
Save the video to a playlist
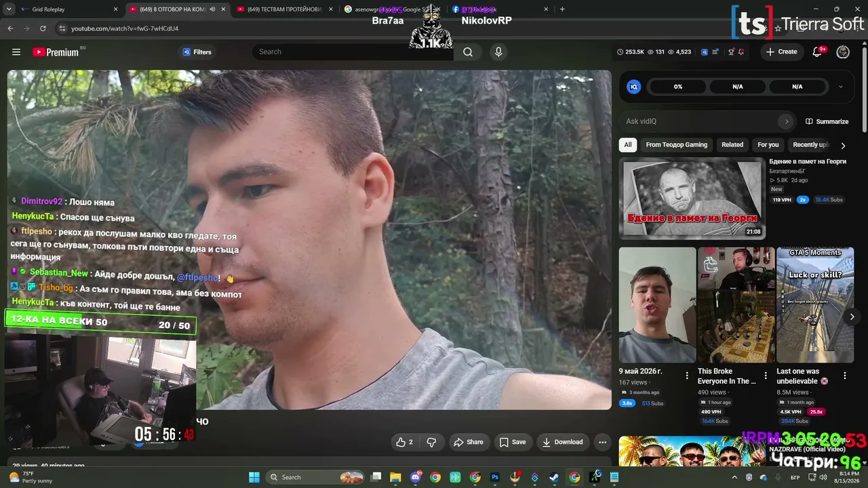click(x=513, y=442)
